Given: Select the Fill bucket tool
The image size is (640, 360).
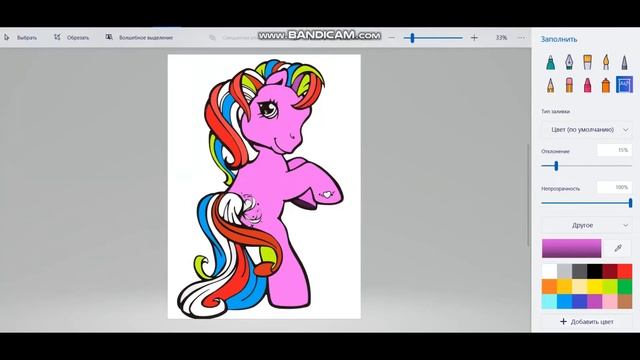Looking at the screenshot, I should tap(624, 85).
